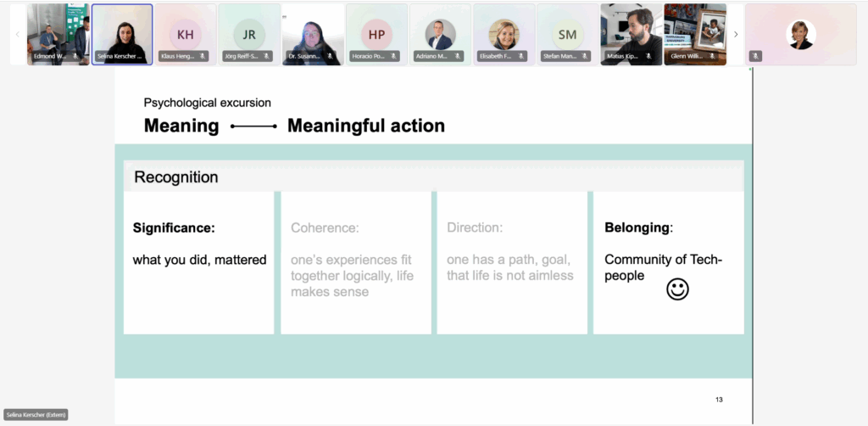
Task: Click the muted mic icon on the self-view tile
Action: (755, 57)
